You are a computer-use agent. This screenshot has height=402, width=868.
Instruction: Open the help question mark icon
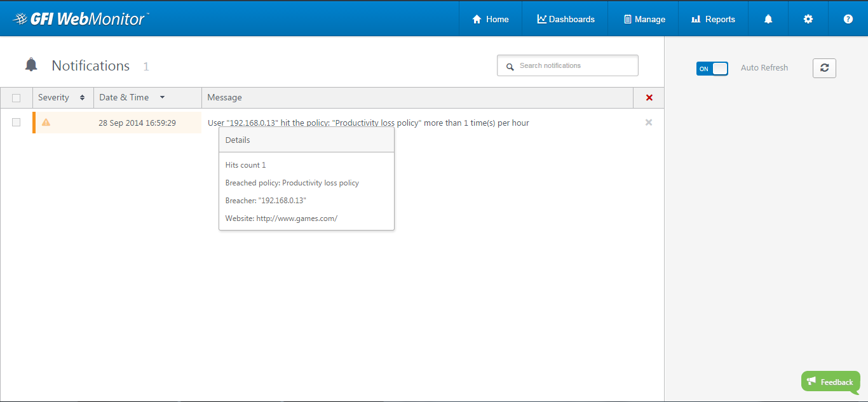(x=848, y=19)
